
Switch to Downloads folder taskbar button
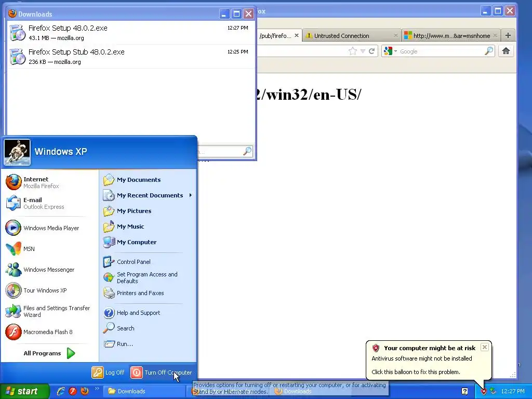(144, 391)
